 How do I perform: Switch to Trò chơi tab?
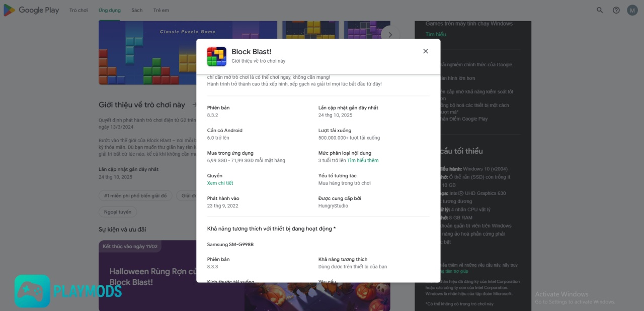tap(78, 10)
